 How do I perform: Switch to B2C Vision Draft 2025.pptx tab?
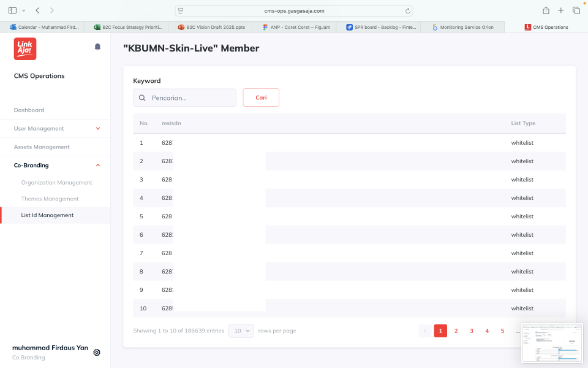point(211,27)
